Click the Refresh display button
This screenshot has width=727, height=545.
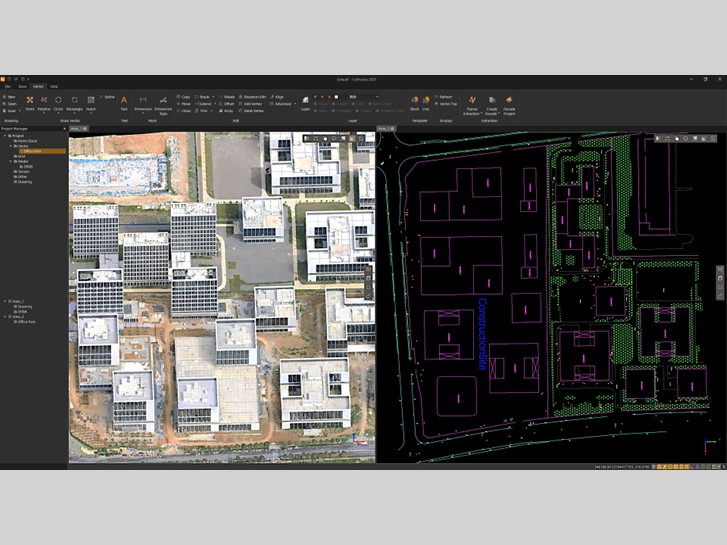[x=444, y=97]
